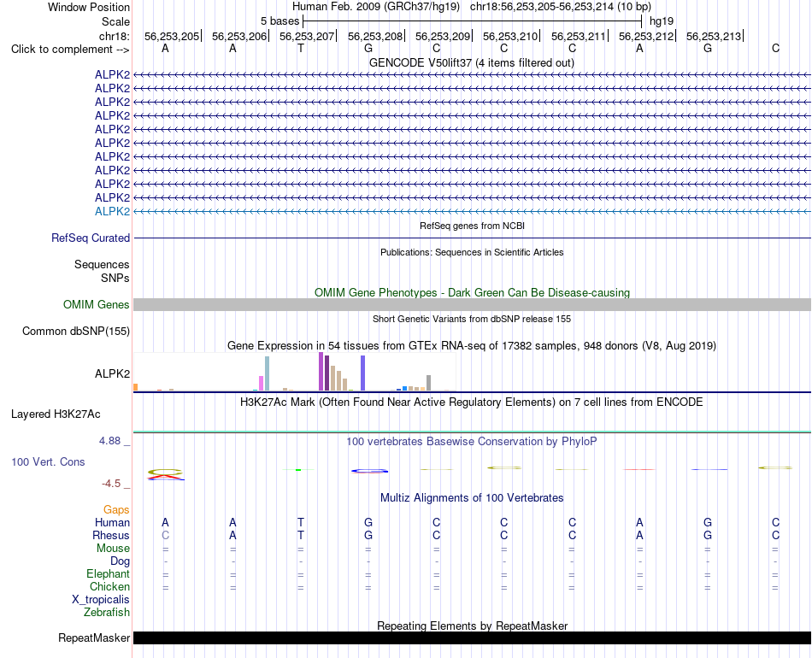Click the Window Position label
The height and width of the screenshot is (658, 812).
tap(89, 7)
